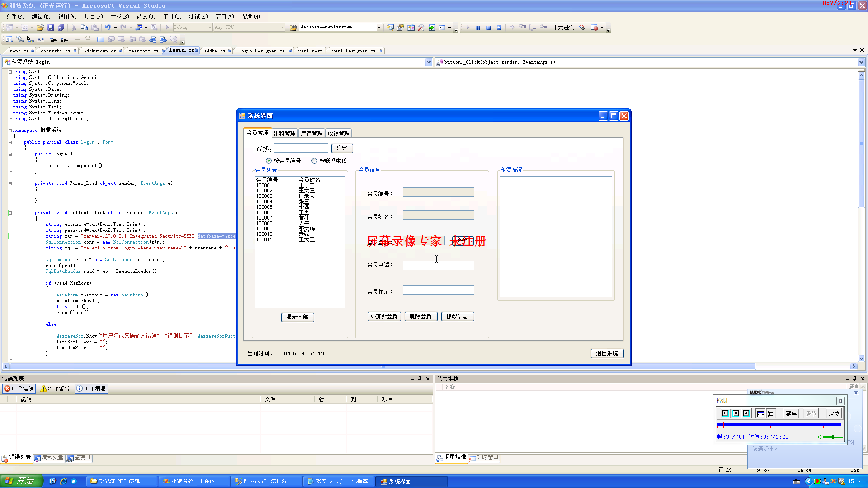Toggle the 十六进制 hexadecimal display button
This screenshot has height=488, width=868.
563,28
